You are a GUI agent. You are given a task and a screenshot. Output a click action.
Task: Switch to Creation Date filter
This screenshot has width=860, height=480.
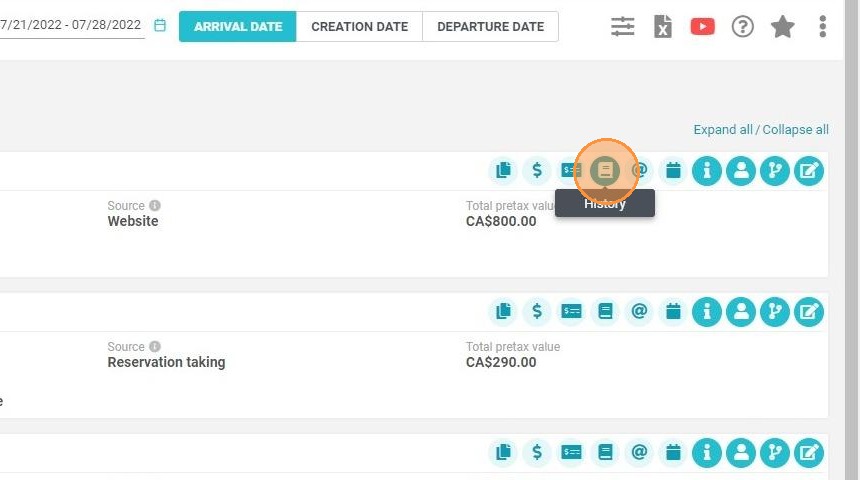point(359,26)
